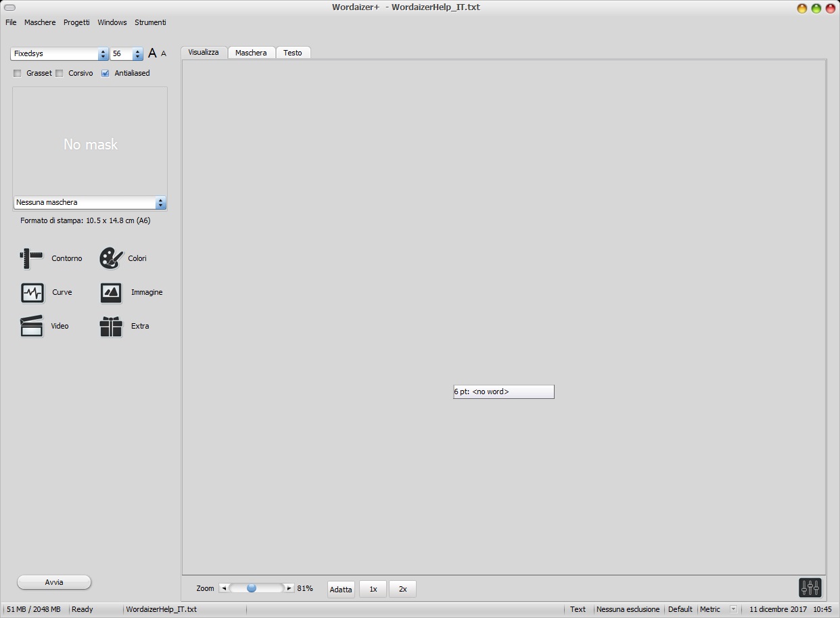
Task: Click zoom slider right arrow
Action: pos(289,588)
